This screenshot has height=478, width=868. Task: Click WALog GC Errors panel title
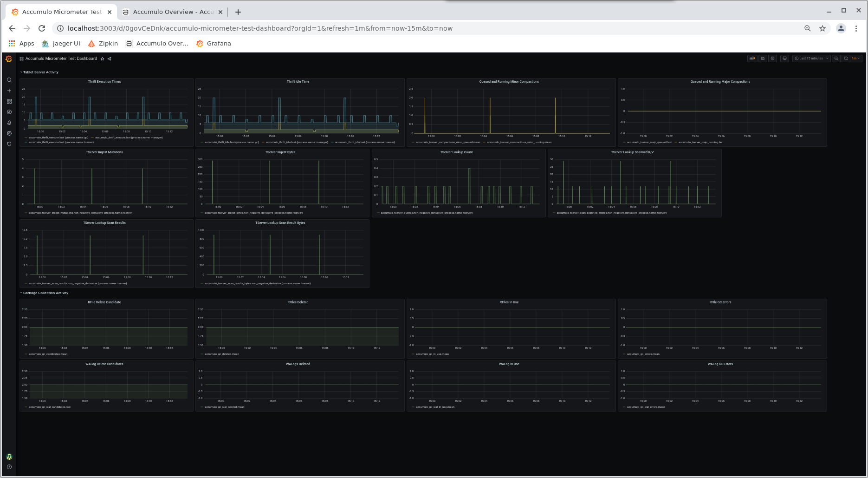[720, 364]
